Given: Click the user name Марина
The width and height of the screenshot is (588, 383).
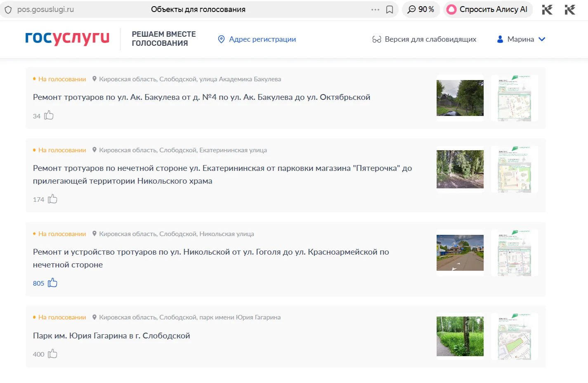Looking at the screenshot, I should tap(521, 39).
